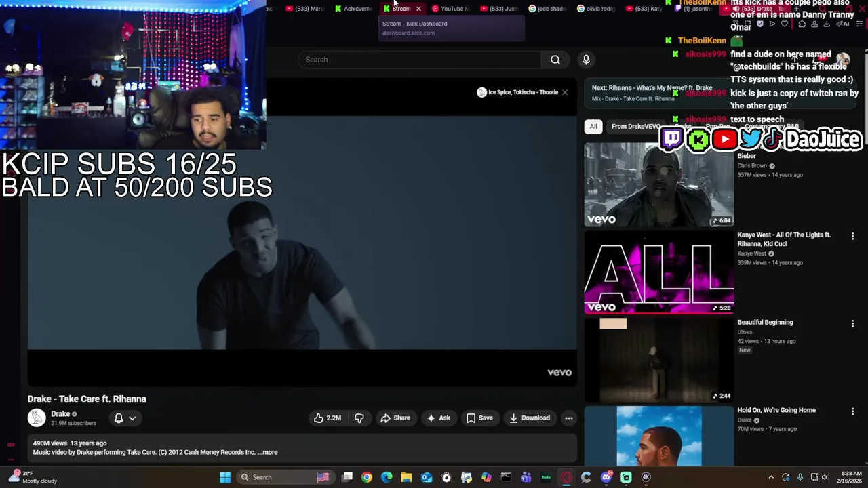This screenshot has width=868, height=488.
Task: Click the YouTube search magnifier icon
Action: (x=555, y=60)
